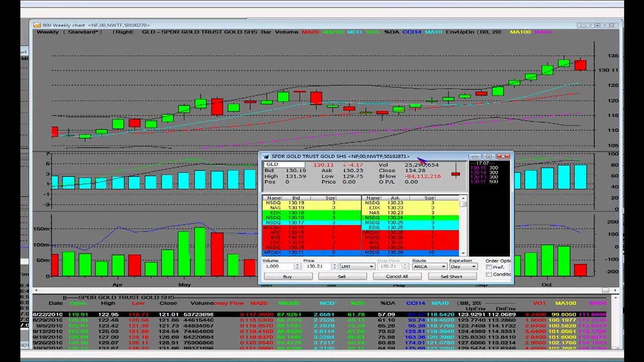
Task: Select the NSDQ 130.24 ask row
Action: [411, 218]
